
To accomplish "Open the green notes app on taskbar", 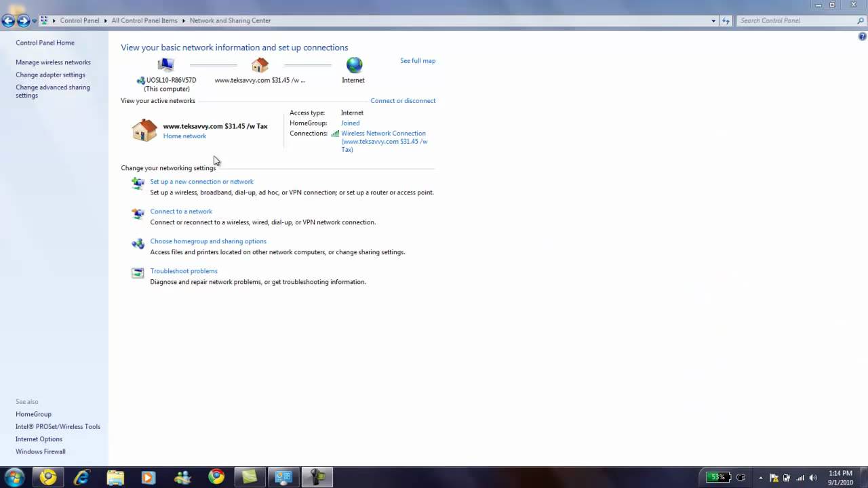I will (x=250, y=477).
